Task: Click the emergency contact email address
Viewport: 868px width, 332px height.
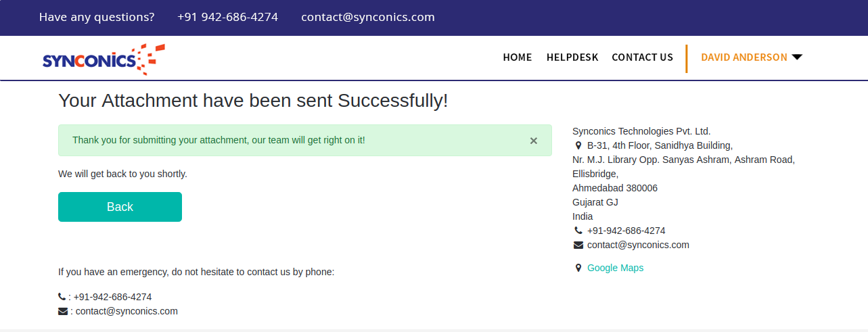Action: click(127, 311)
